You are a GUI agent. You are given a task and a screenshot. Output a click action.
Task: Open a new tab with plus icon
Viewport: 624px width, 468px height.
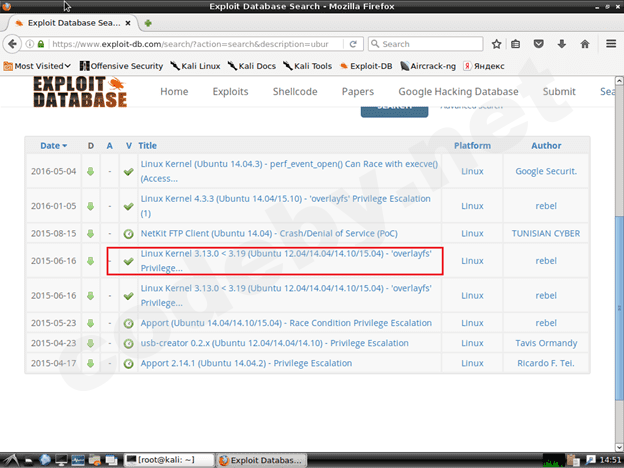[148, 22]
